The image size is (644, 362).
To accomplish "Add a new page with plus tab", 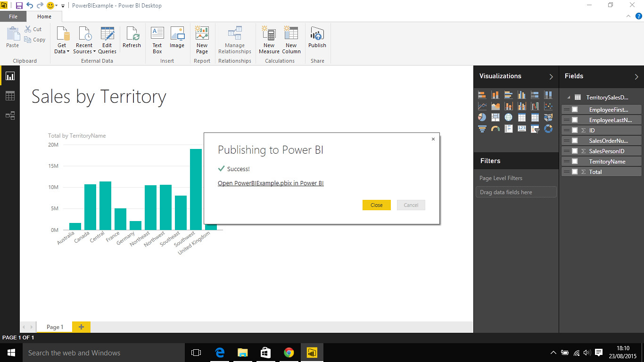I will 81,327.
